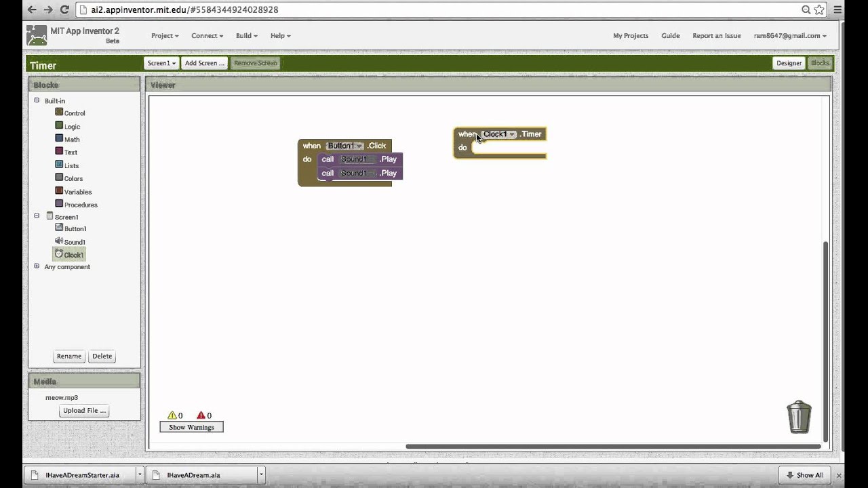Open the Text blocks drawer
The height and width of the screenshot is (488, 868).
click(66, 152)
